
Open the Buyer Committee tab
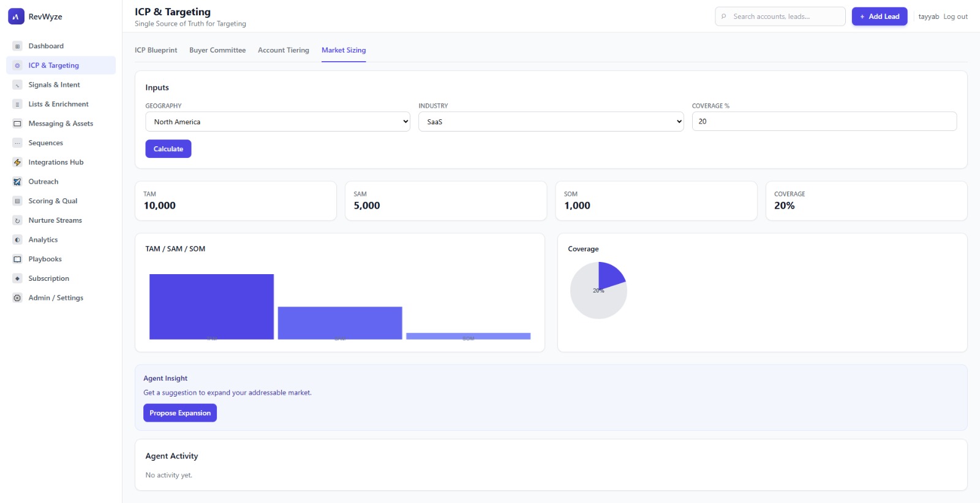217,50
